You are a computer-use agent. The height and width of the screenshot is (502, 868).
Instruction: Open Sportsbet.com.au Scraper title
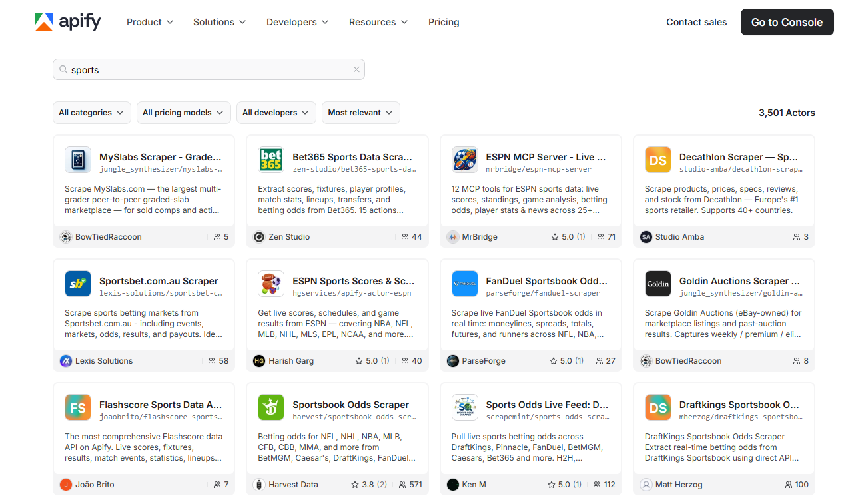[159, 281]
